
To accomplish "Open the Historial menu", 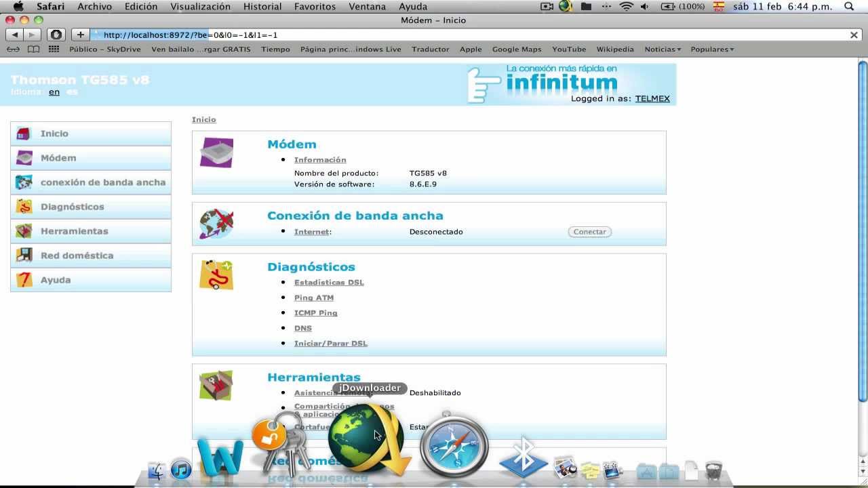I will [x=262, y=7].
